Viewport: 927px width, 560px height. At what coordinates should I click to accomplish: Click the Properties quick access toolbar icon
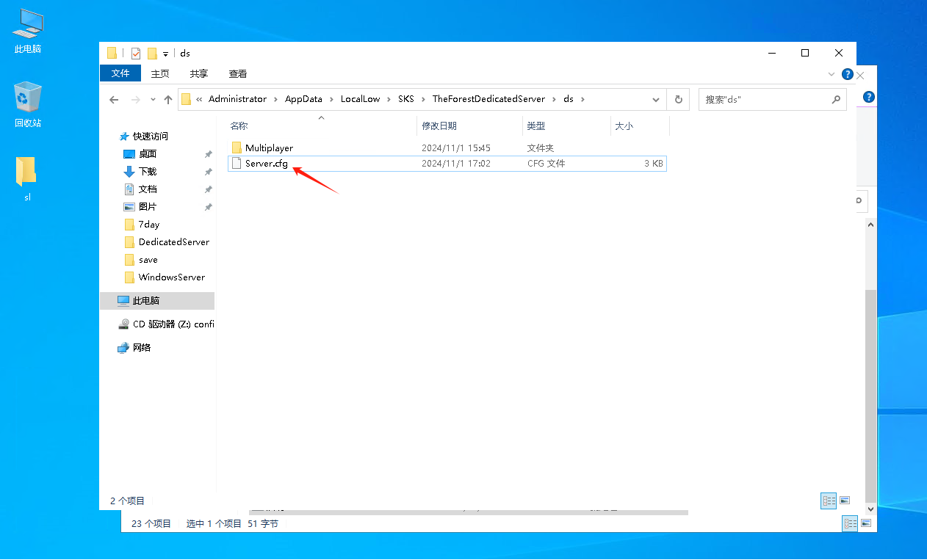click(136, 54)
